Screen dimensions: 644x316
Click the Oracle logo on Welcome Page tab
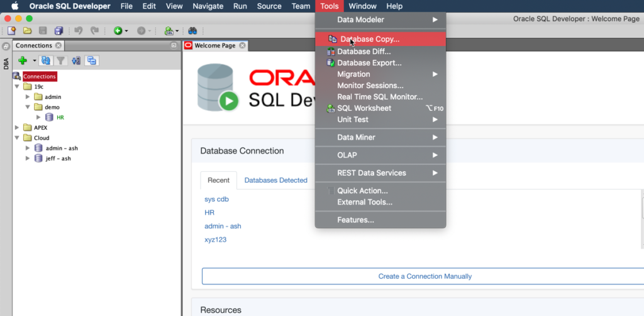pyautogui.click(x=189, y=45)
